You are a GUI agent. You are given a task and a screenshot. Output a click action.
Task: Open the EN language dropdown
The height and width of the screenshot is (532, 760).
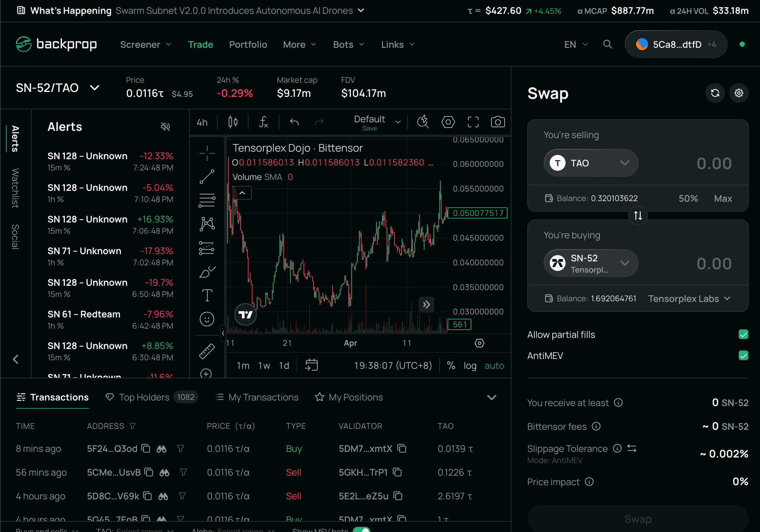(576, 44)
